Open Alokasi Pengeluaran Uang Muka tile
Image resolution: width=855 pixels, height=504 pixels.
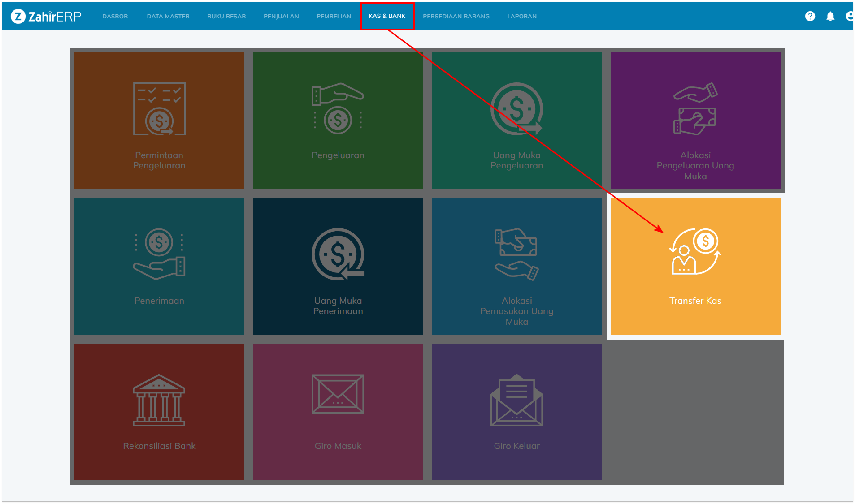click(695, 121)
